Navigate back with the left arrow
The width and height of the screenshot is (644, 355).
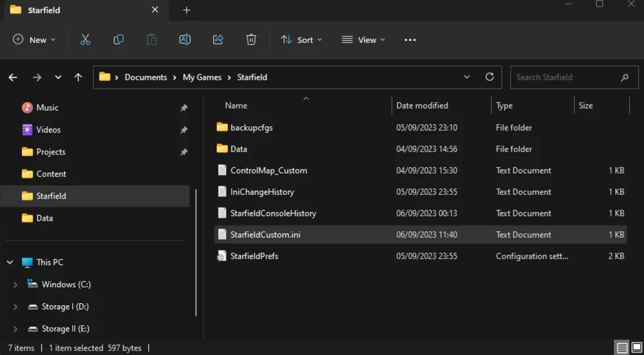[x=13, y=77]
